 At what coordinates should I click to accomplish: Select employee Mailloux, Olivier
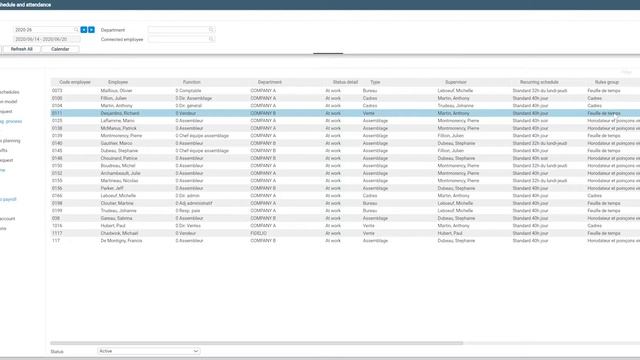(116, 91)
